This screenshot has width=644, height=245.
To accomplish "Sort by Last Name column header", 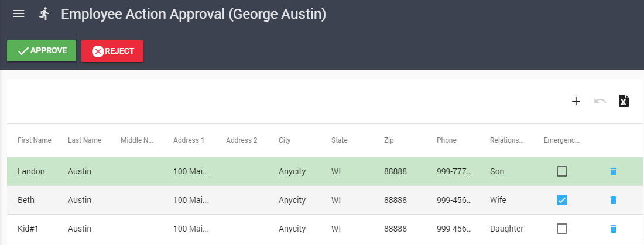I will [x=84, y=140].
